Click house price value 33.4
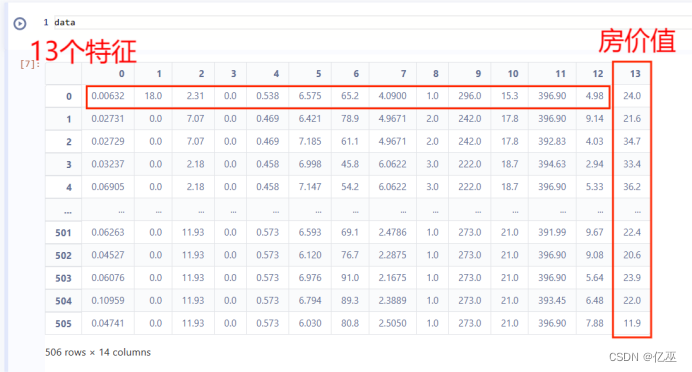This screenshot has height=372, width=692. pyautogui.click(x=632, y=164)
